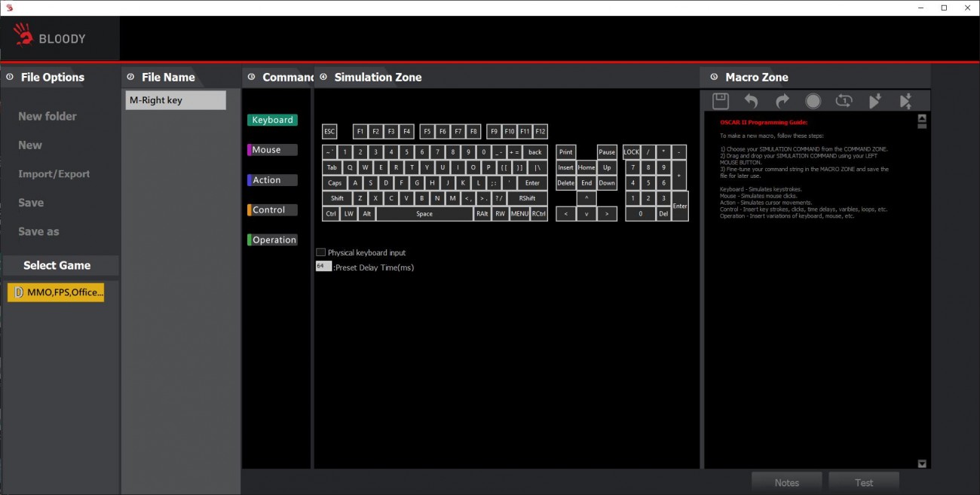Click the Bloody hand logo

coord(23,35)
